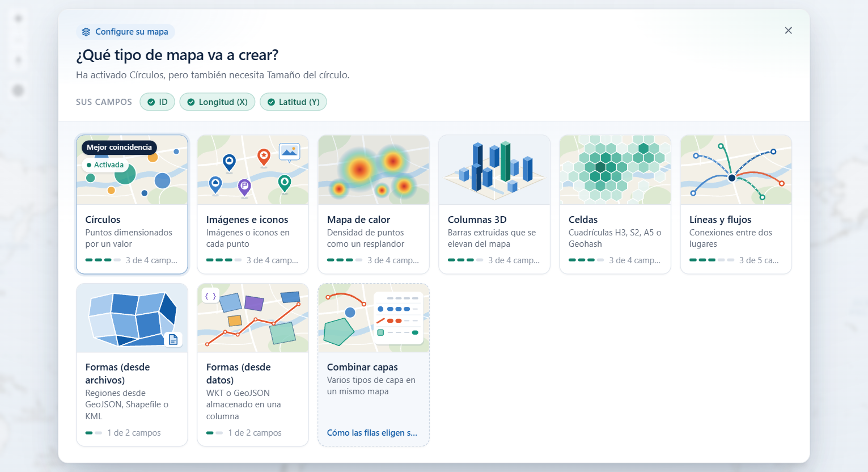Click the file icon on Formas archivos thumbnail
The image size is (868, 472).
[x=173, y=339]
